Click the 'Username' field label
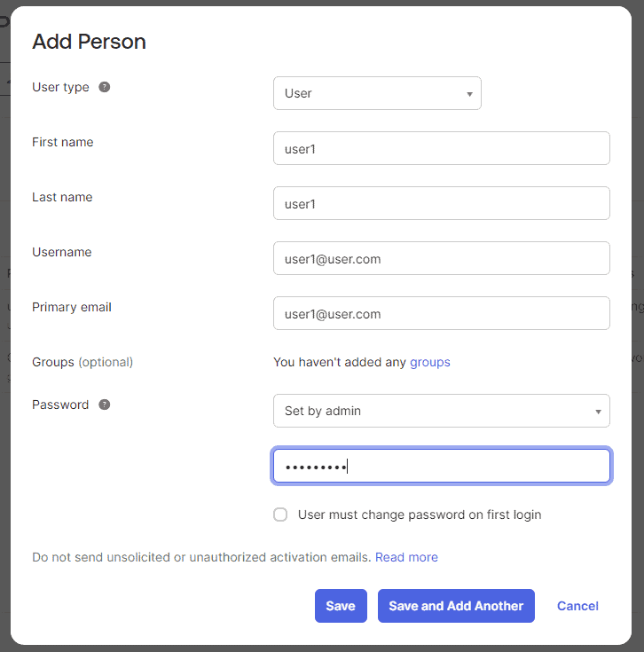Viewport: 644px width, 652px height. click(x=62, y=252)
